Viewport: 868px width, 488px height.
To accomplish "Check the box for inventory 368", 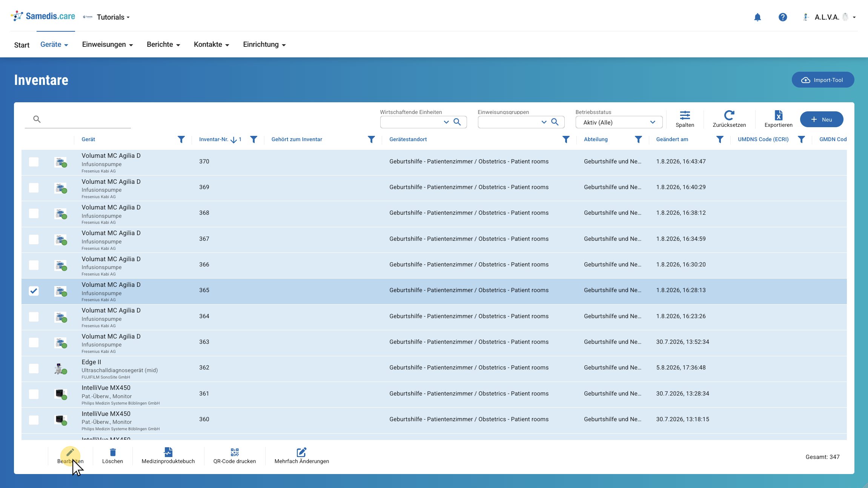I will [34, 214].
